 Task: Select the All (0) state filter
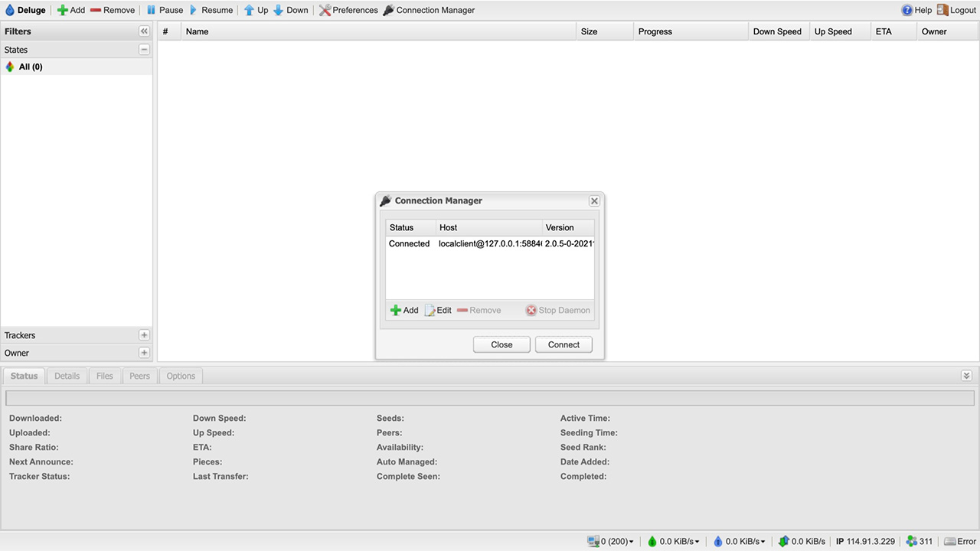click(x=31, y=67)
